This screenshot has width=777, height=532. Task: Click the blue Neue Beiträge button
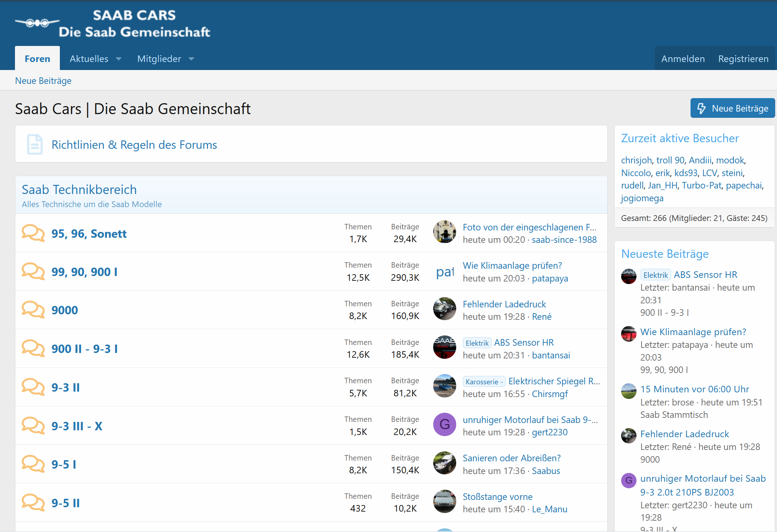732,108
